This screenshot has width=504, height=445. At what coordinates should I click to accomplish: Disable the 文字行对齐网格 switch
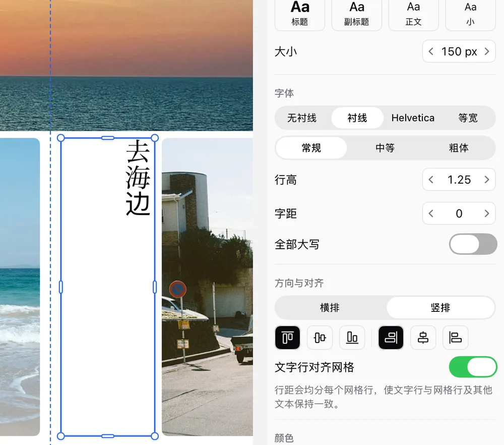click(473, 367)
